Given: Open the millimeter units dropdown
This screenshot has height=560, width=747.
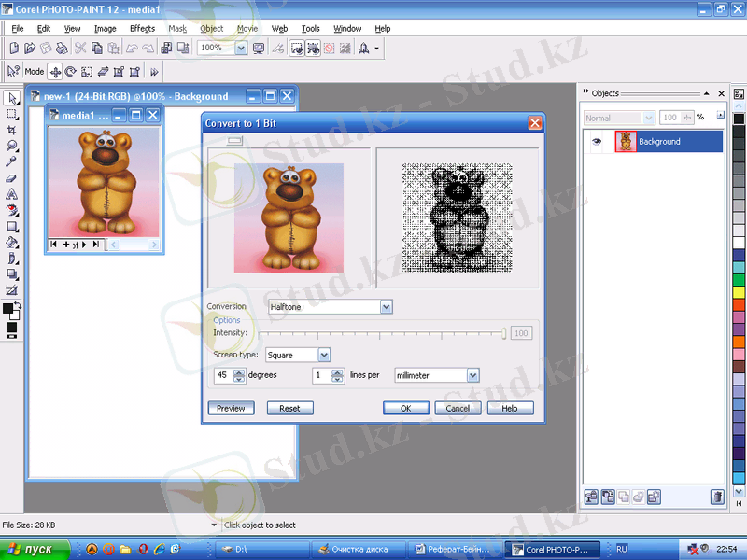Looking at the screenshot, I should (x=472, y=375).
